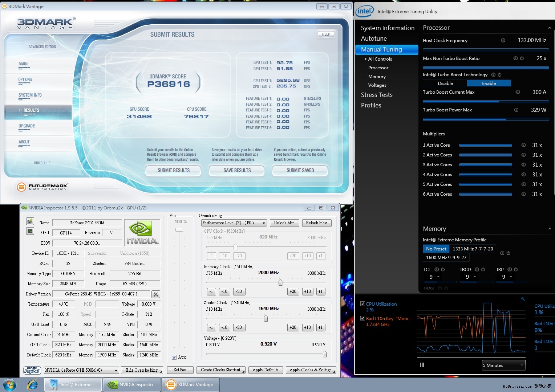Image resolution: width=555 pixels, height=392 pixels.
Task: Click reset icon for Max Non Turbo Boost Ratio
Action: [522, 58]
